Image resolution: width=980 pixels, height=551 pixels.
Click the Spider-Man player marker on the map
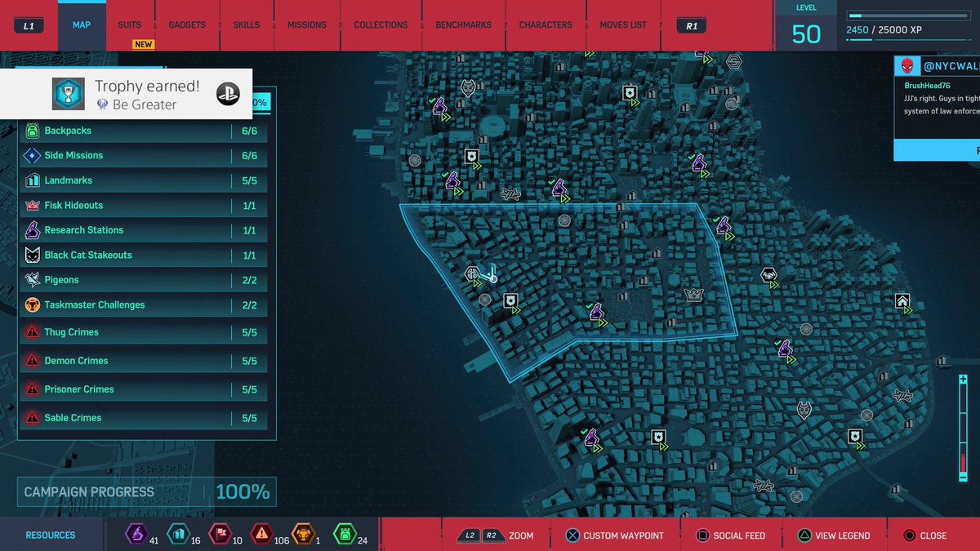(x=490, y=275)
